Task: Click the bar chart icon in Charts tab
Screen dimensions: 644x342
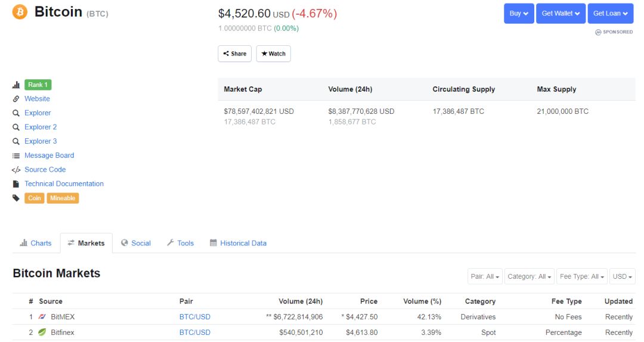Action: click(23, 243)
